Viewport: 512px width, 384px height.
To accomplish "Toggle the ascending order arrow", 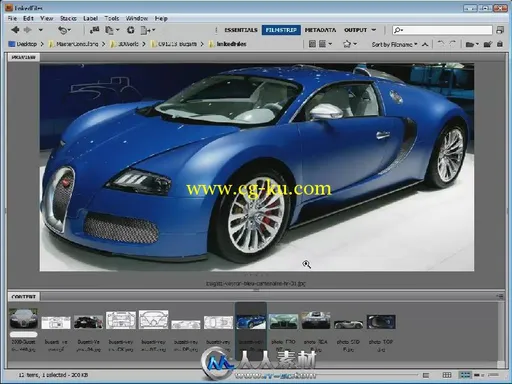I will coord(425,44).
